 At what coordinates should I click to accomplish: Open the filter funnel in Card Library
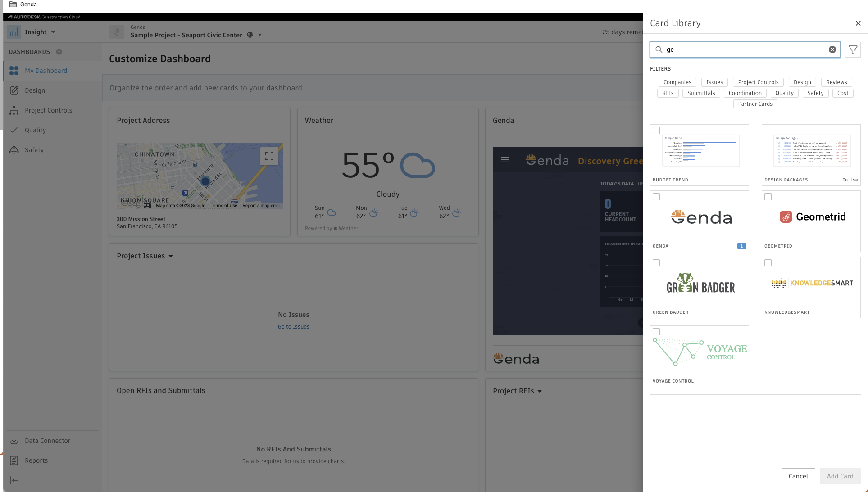(853, 50)
